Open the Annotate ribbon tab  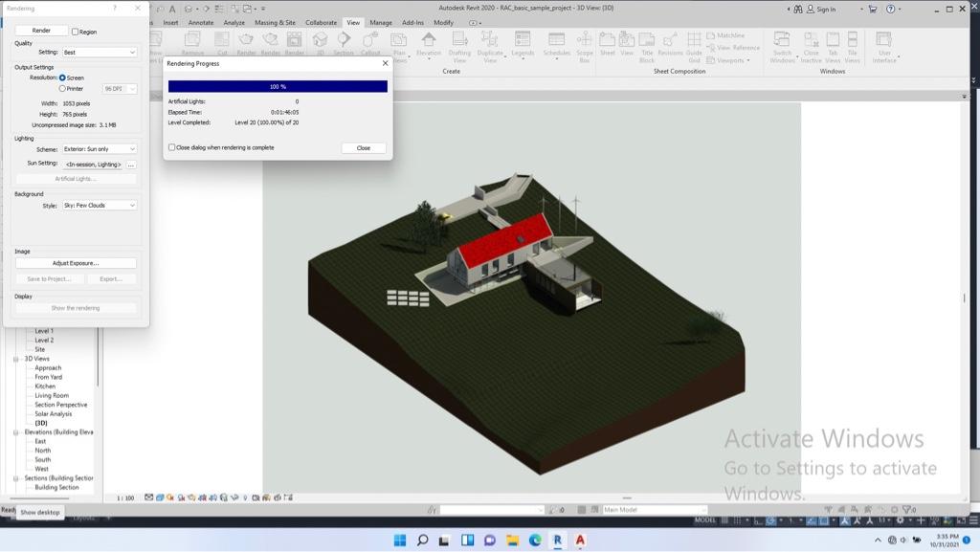click(x=201, y=22)
